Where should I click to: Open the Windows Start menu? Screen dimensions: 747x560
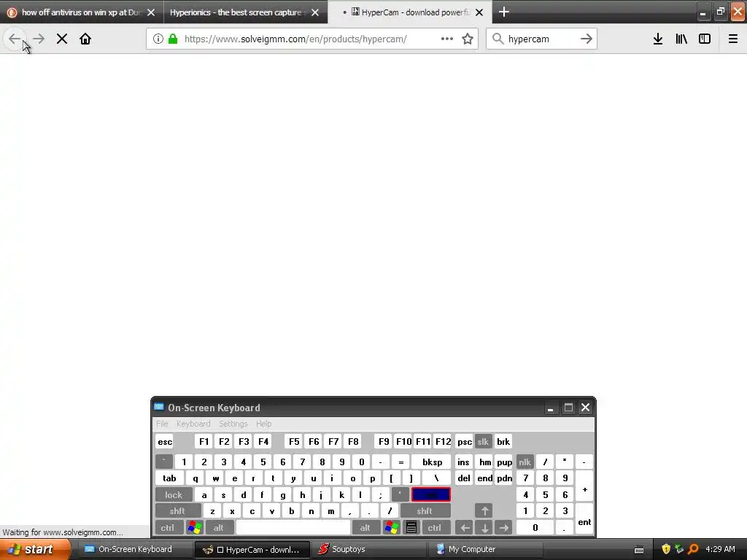click(35, 549)
